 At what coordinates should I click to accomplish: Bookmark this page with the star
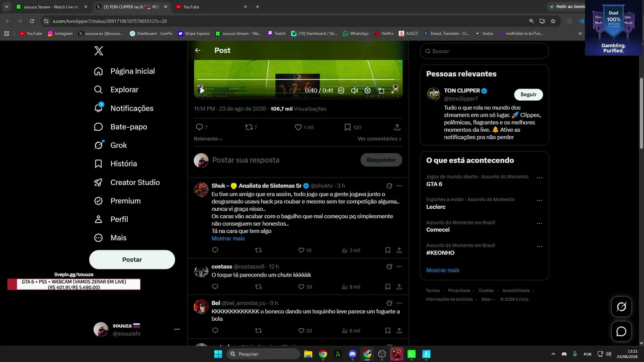[553, 21]
